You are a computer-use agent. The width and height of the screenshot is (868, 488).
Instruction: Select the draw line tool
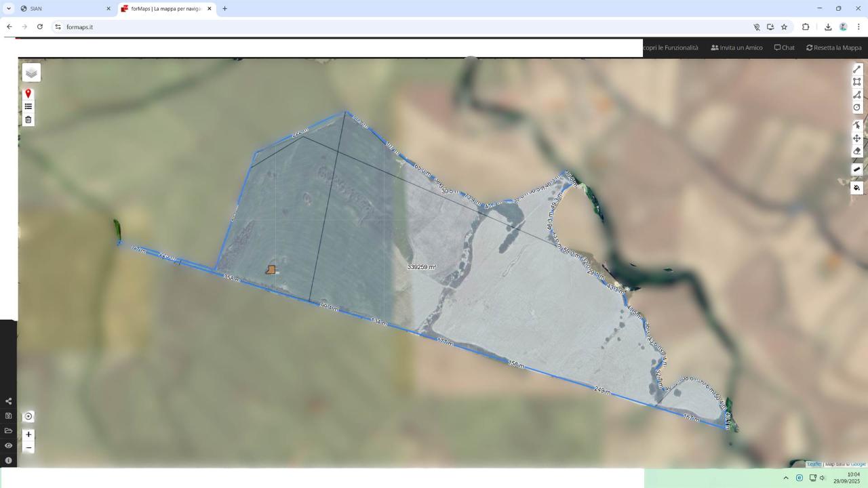click(x=856, y=69)
